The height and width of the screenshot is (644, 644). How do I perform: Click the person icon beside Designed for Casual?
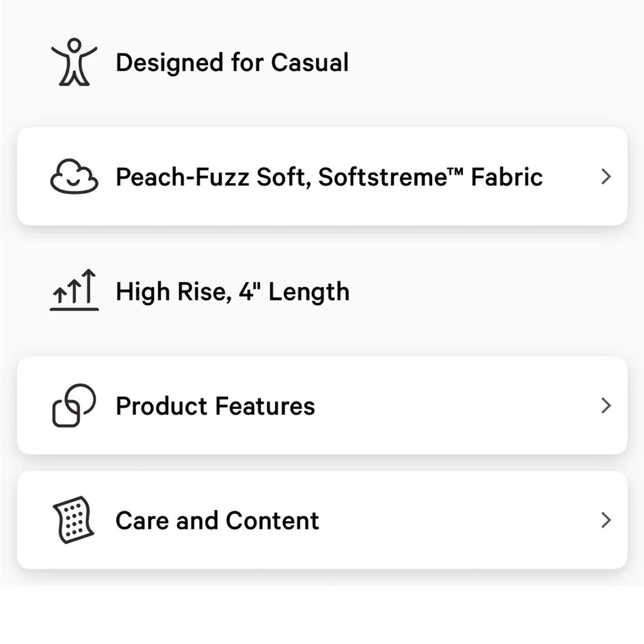pos(74,62)
